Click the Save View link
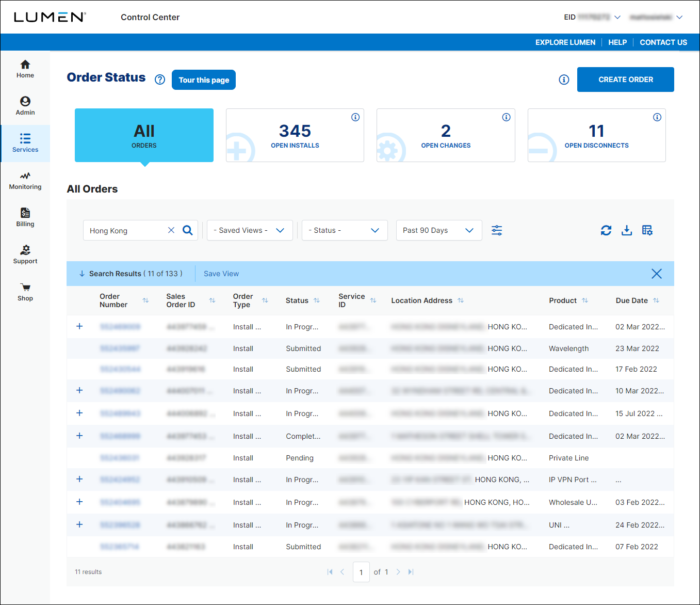This screenshot has width=700, height=605. tap(221, 274)
